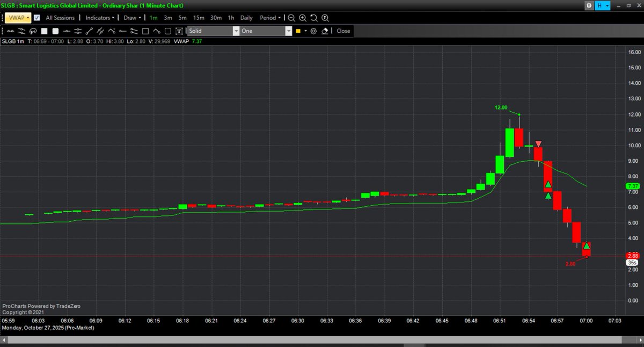
Task: Toggle the VWAP checkbox
Action: 36,18
